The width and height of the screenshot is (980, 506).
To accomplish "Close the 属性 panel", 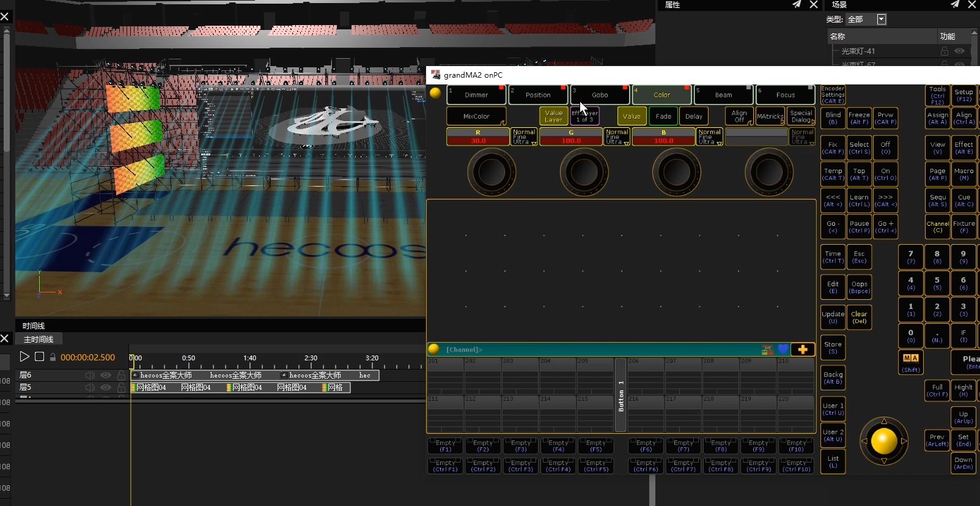I will [x=814, y=4].
